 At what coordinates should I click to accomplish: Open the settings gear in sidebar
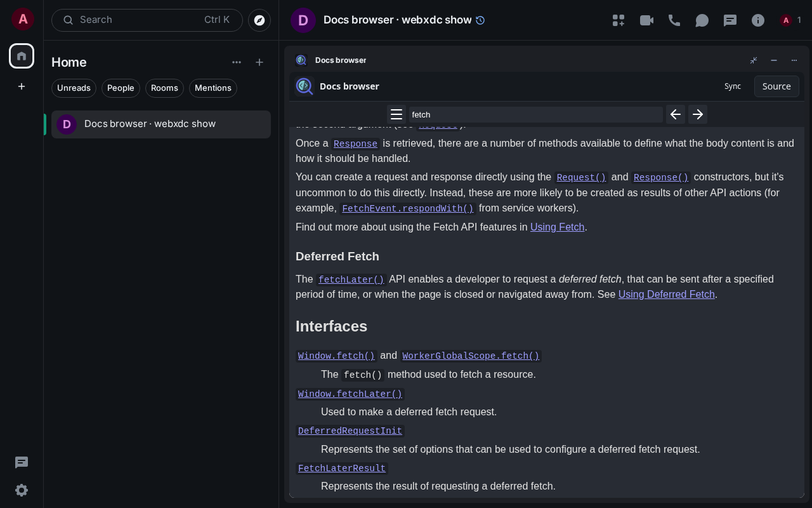click(22, 490)
